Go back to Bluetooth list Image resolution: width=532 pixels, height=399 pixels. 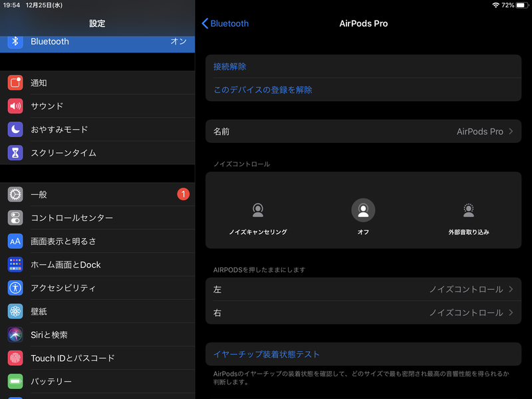(x=225, y=23)
